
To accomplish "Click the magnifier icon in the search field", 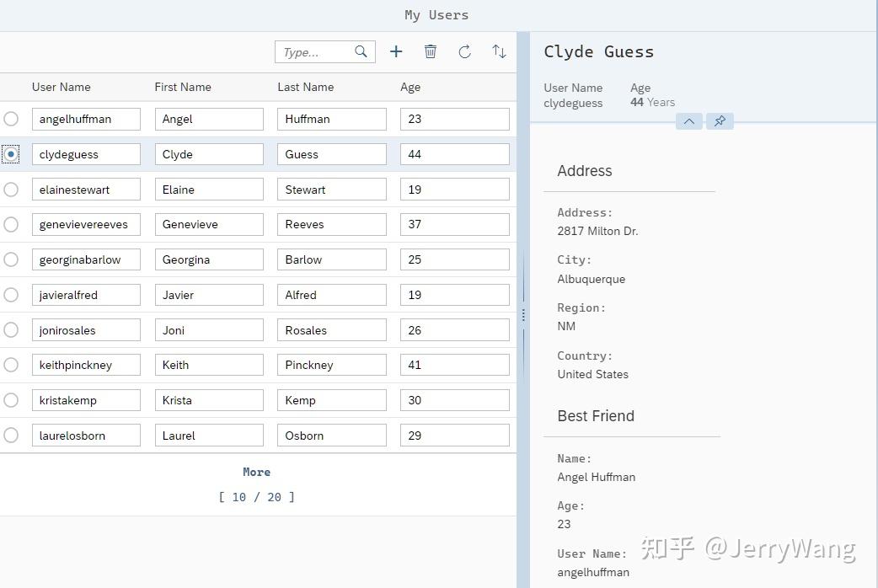I will tap(361, 51).
